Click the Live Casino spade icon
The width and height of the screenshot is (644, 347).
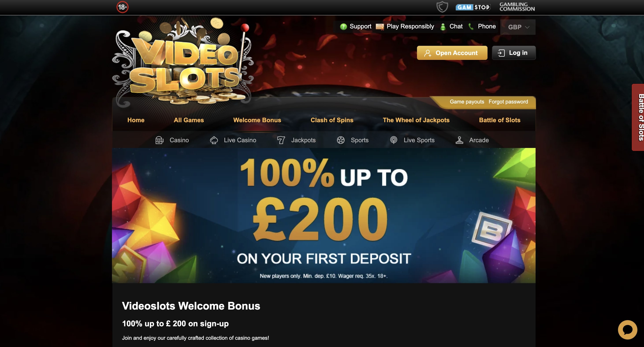click(x=214, y=140)
